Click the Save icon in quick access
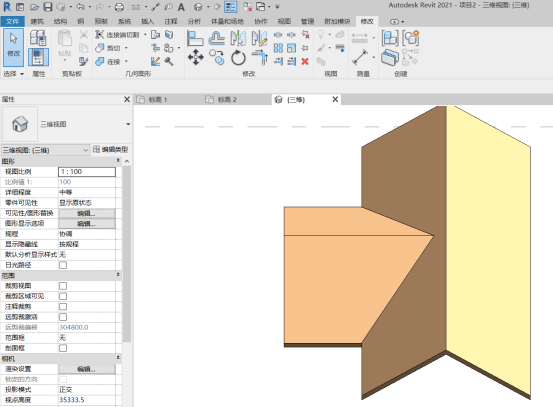 tap(48, 7)
